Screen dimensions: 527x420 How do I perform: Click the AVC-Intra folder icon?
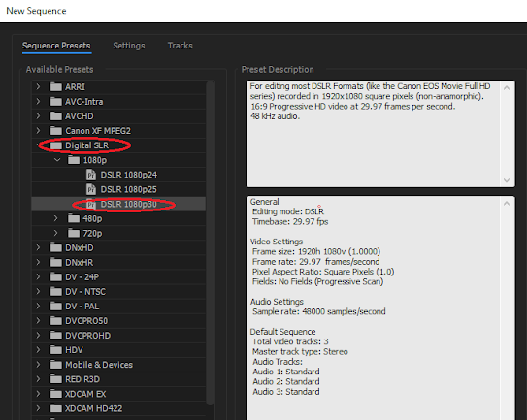pos(56,102)
